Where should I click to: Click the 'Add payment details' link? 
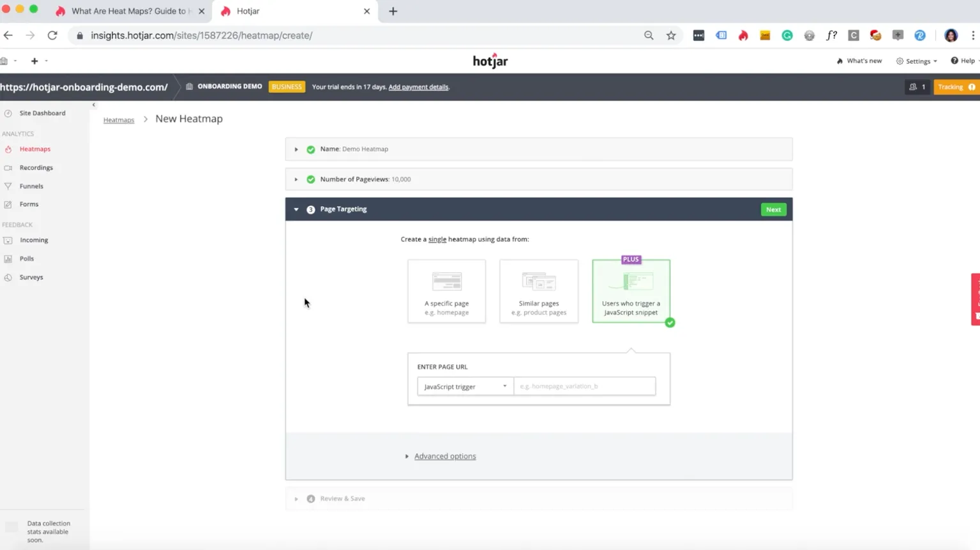tap(418, 87)
